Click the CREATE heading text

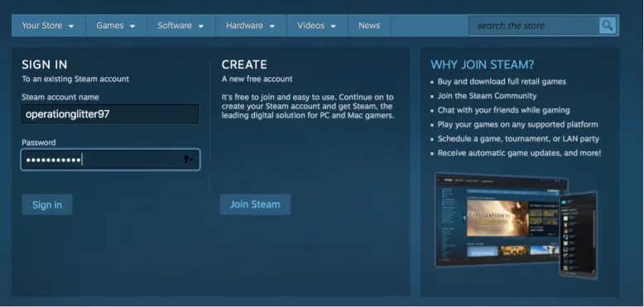244,65
